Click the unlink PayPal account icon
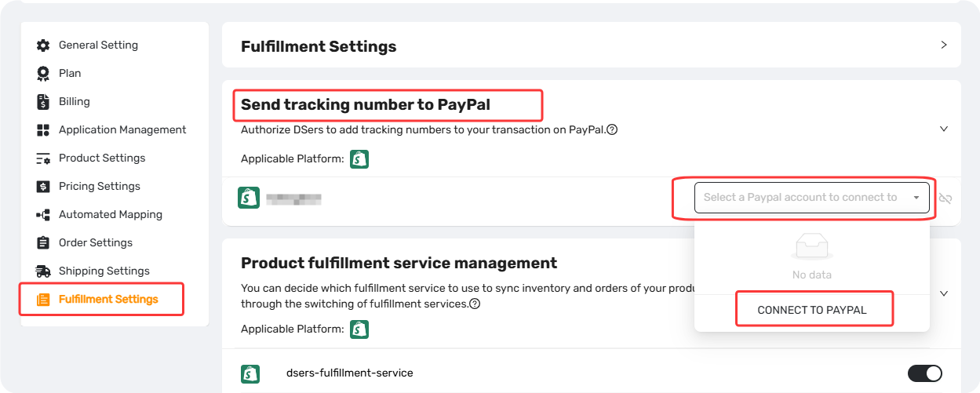Image resolution: width=980 pixels, height=393 pixels. (945, 198)
